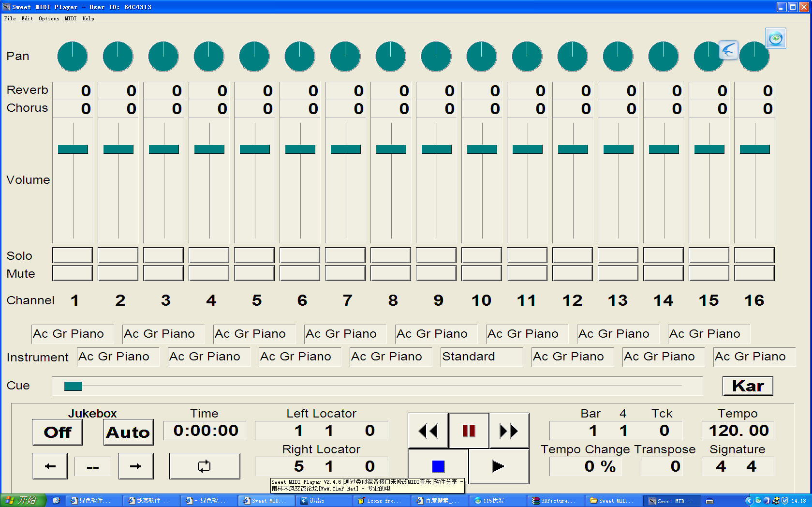Open the channel 10 Standard instrument selector
The width and height of the screenshot is (812, 507).
point(481,357)
